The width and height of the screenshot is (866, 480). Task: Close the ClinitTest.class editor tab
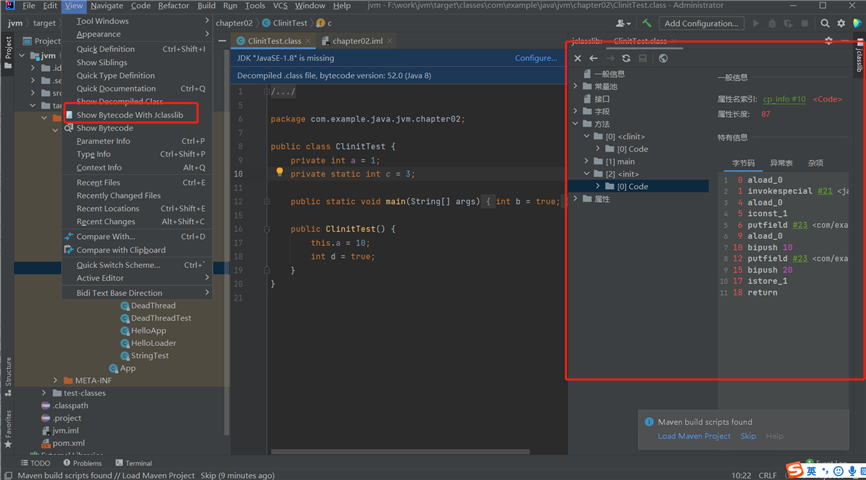[308, 41]
